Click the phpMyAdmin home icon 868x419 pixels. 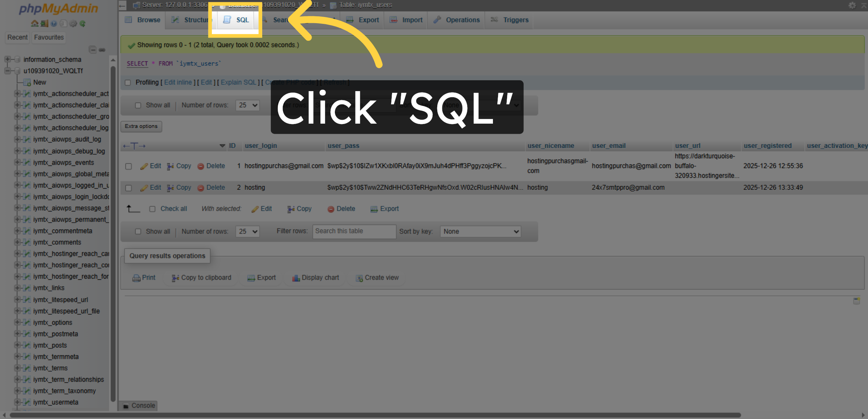pos(35,23)
